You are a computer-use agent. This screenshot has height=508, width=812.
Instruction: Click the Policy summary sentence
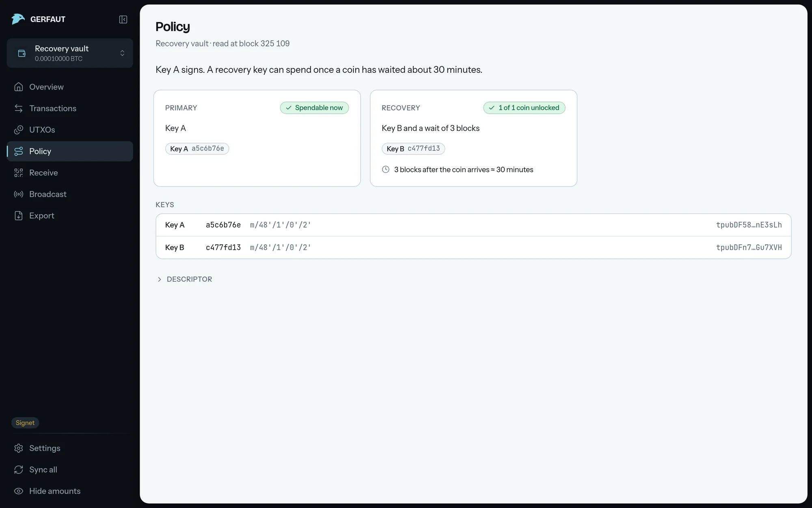tap(319, 69)
